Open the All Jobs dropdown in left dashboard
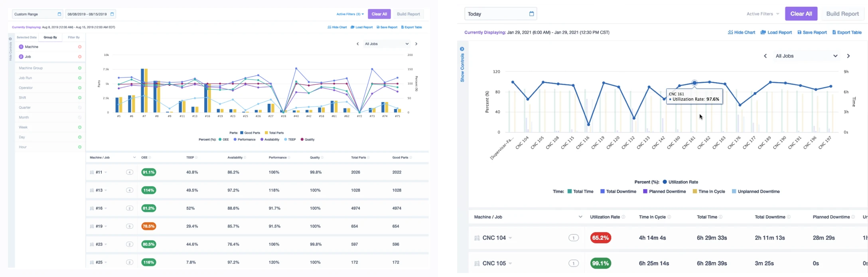Image resolution: width=868 pixels, height=277 pixels. coord(387,44)
